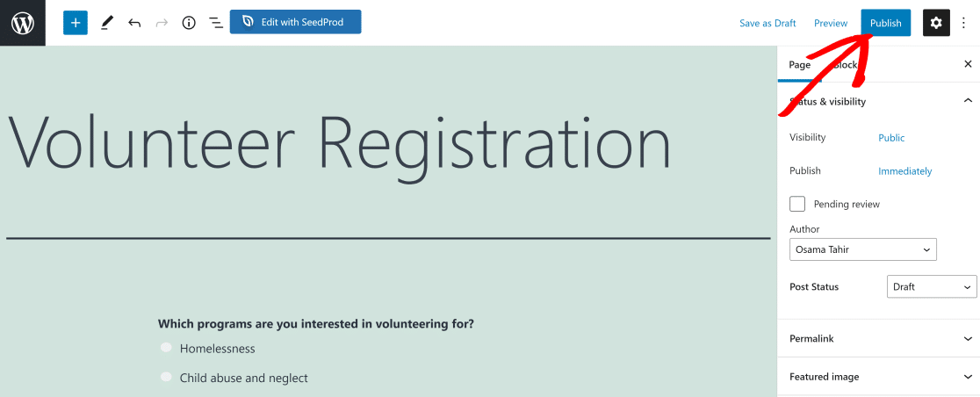Open the block inserter plus button
The height and width of the screenshot is (397, 980).
click(x=76, y=23)
